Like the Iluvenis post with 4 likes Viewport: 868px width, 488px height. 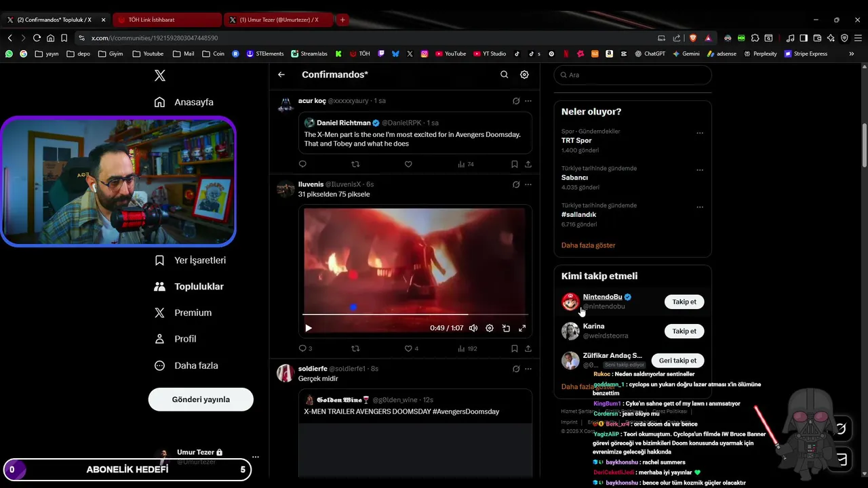pyautogui.click(x=412, y=348)
